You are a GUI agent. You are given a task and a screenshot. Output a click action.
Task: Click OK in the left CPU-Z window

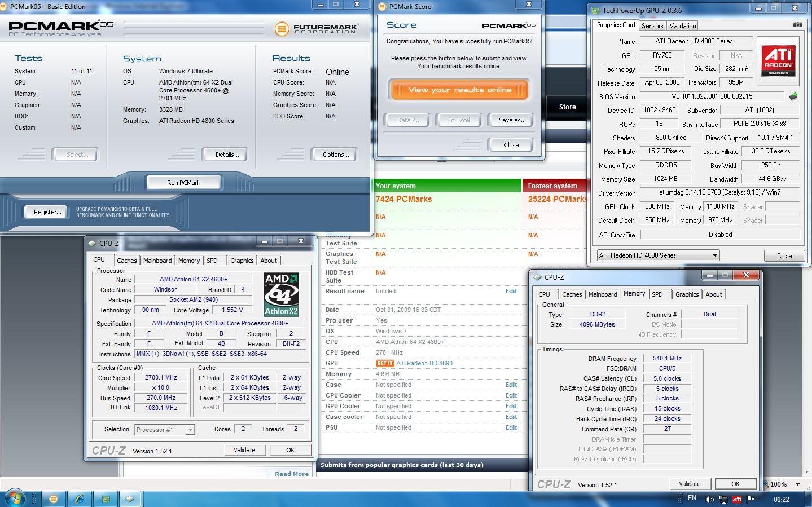(290, 450)
